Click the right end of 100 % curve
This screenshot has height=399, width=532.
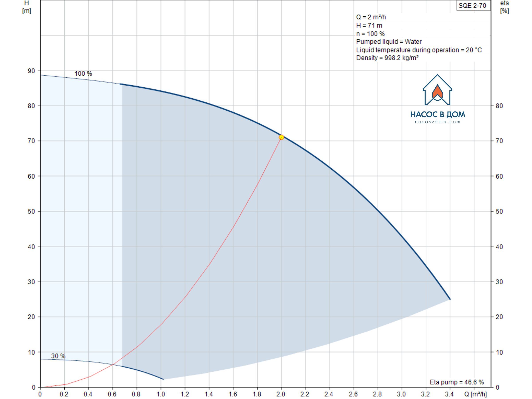point(450,299)
